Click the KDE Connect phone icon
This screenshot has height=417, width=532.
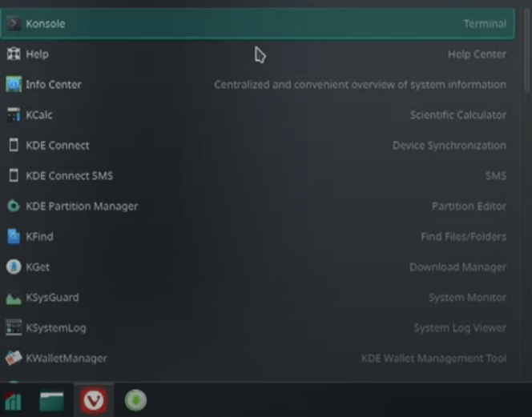(x=13, y=146)
